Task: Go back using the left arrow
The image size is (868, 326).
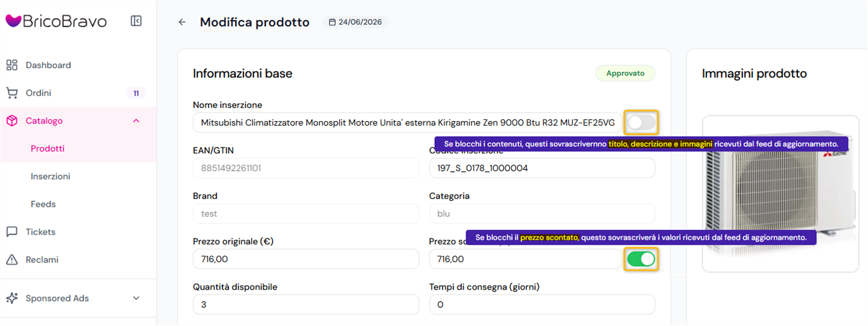Action: tap(182, 22)
